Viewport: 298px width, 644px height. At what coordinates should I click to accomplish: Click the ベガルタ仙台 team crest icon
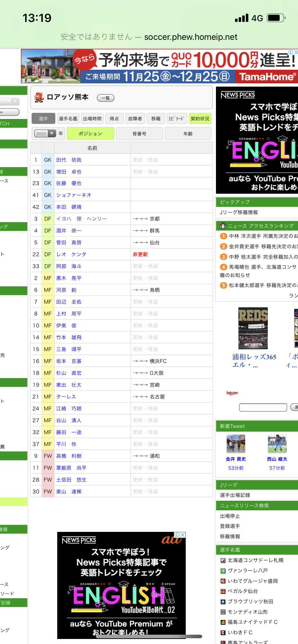[x=223, y=591]
